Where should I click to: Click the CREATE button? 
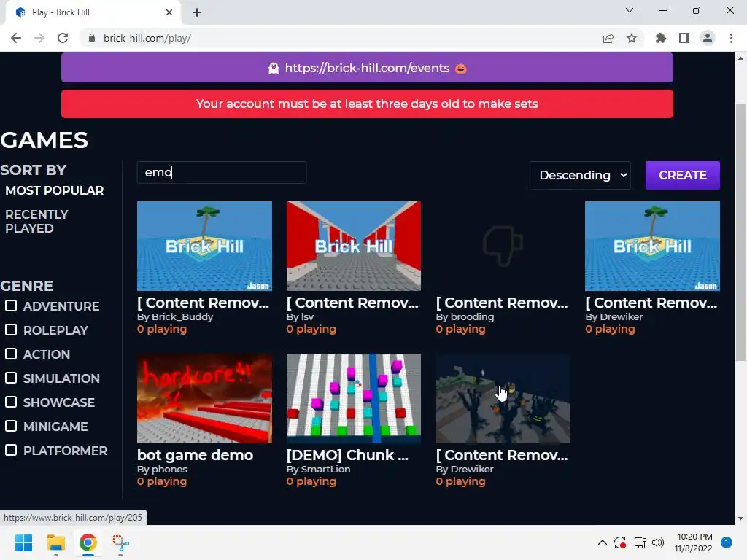pos(682,175)
